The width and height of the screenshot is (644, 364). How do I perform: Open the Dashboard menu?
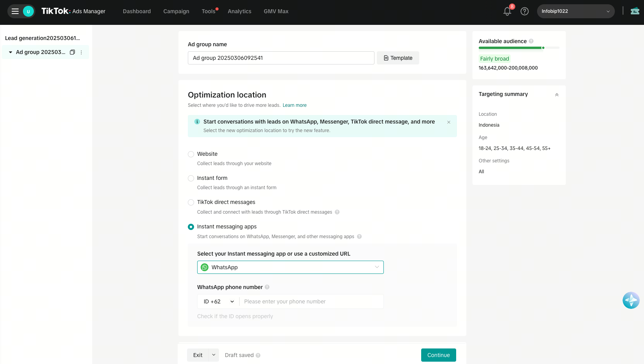(137, 11)
